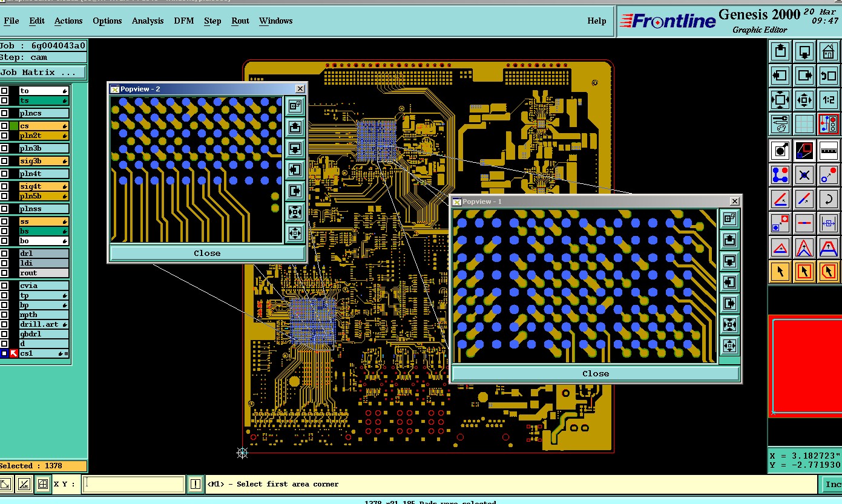Click the red overview thumbnail panel
The height and width of the screenshot is (504, 842).
(x=805, y=365)
